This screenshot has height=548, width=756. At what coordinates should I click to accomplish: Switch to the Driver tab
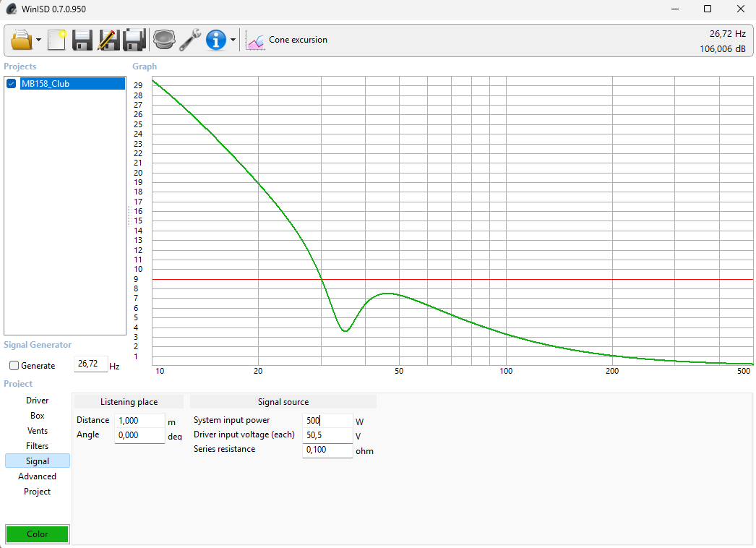(37, 401)
